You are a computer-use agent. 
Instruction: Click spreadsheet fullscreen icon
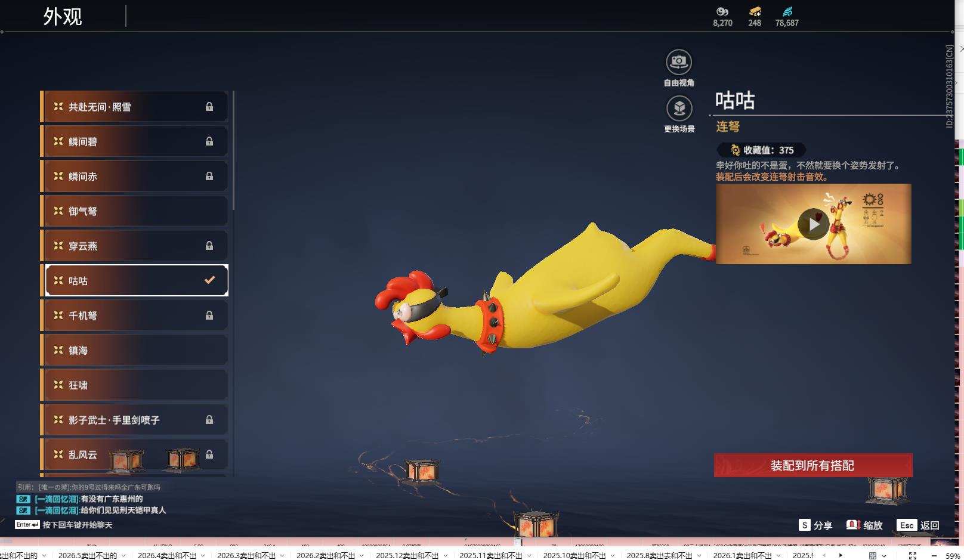[912, 555]
